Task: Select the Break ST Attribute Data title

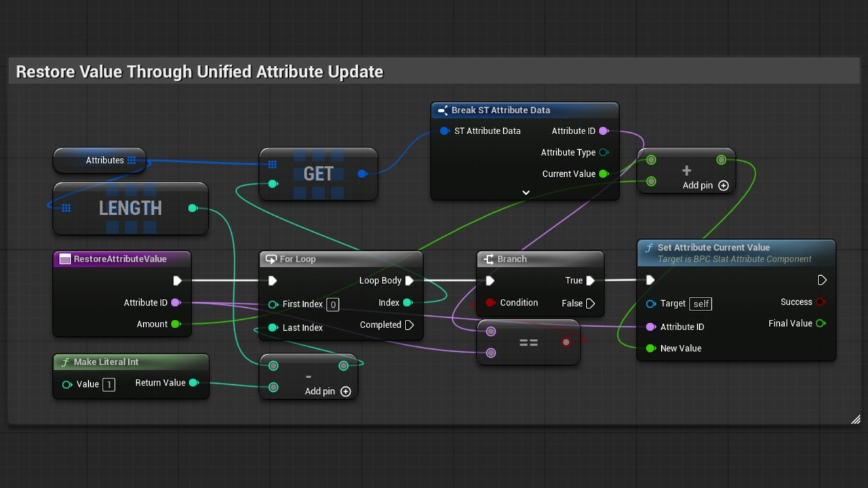Action: click(x=500, y=110)
